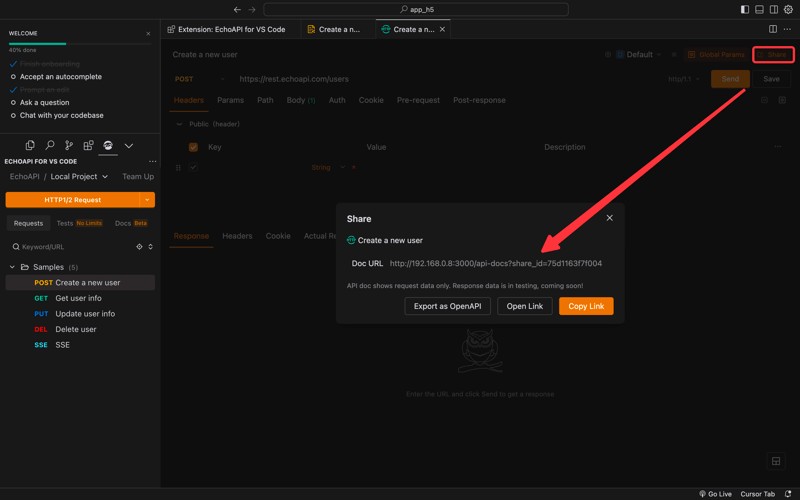The height and width of the screenshot is (500, 800).
Task: Go forward with the navigation arrow
Action: (252, 9)
